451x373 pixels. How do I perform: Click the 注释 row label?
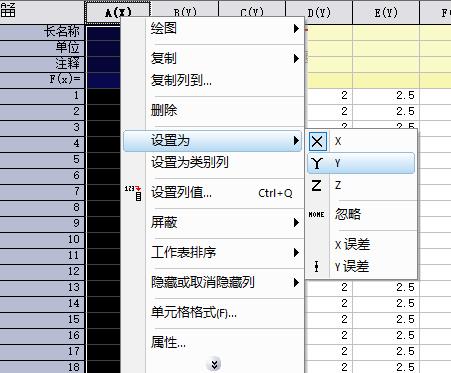[x=42, y=64]
